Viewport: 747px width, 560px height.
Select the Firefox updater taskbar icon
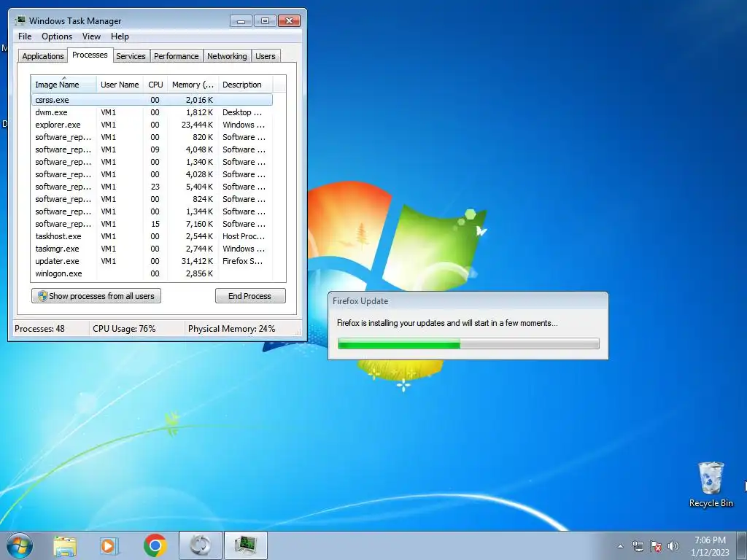(200, 545)
